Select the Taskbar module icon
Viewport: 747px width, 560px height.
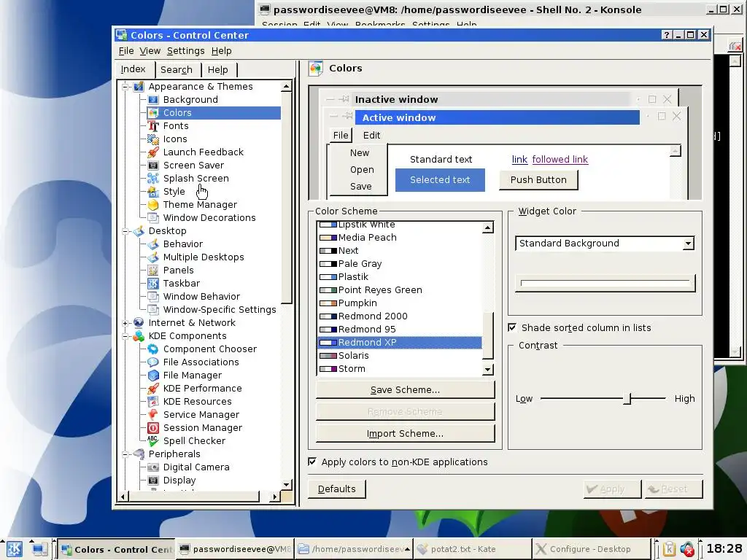(x=153, y=284)
